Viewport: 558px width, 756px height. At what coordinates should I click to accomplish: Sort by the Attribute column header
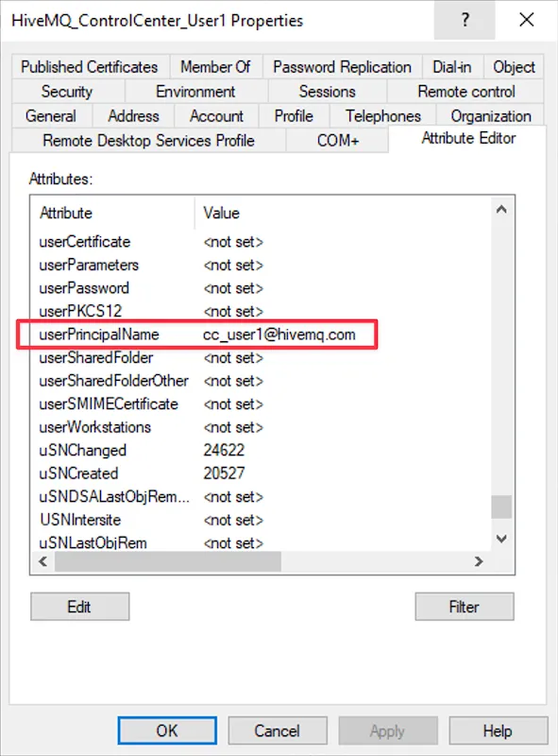point(112,213)
